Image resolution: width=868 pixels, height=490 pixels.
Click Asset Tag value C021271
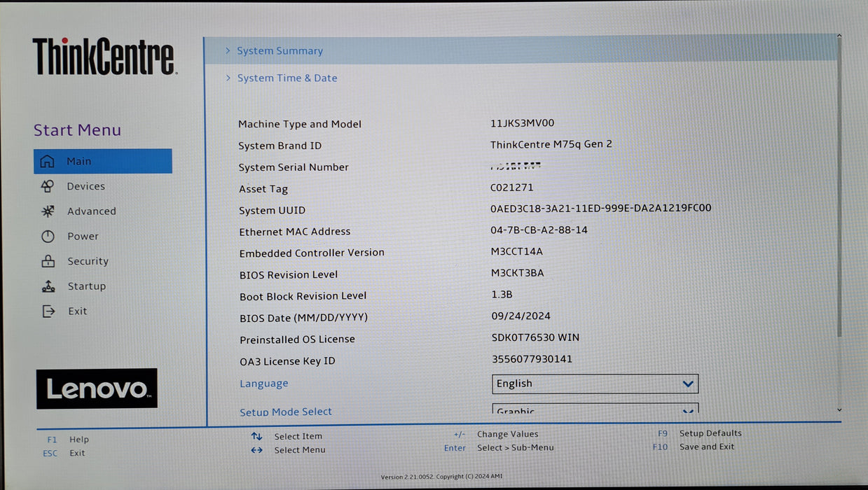pos(512,188)
